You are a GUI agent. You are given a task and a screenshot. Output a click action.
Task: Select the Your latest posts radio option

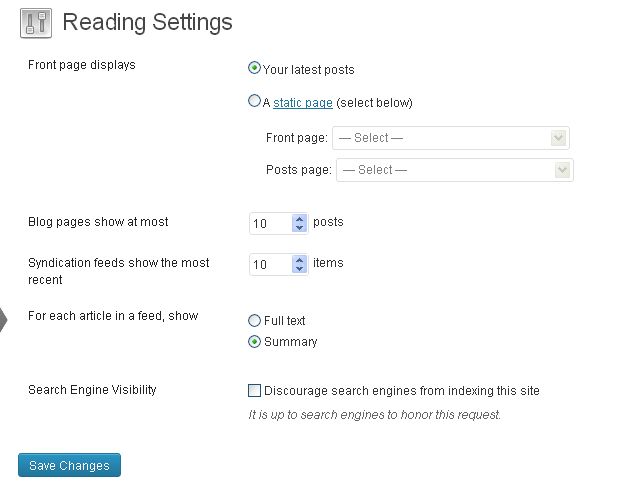tap(254, 69)
